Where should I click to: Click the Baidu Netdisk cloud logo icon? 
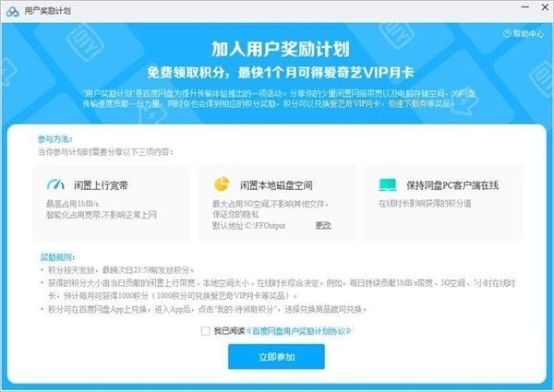(12, 12)
